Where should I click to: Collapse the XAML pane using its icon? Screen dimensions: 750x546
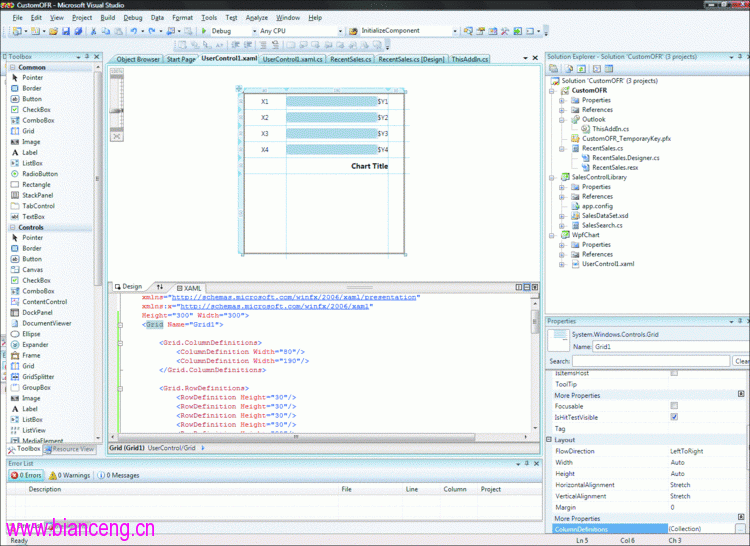tap(535, 287)
